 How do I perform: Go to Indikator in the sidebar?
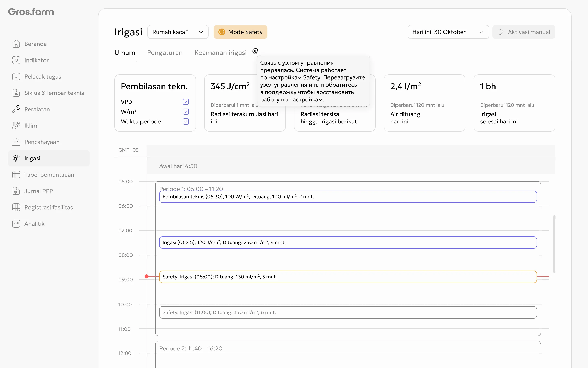click(49, 60)
